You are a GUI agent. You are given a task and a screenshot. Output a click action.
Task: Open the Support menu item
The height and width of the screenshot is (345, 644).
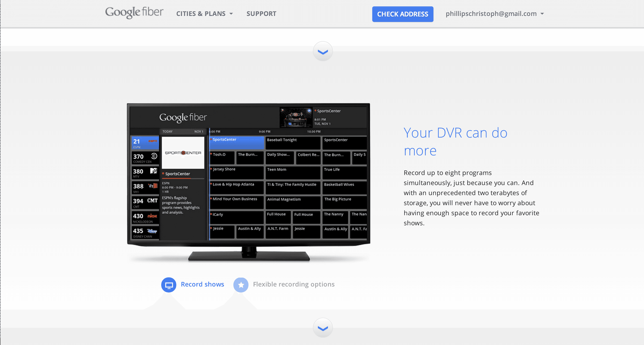(261, 14)
